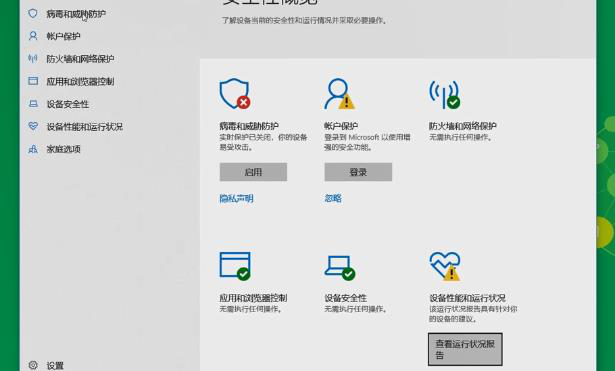Select 设备安全性 in the sidebar
This screenshot has height=371, width=615.
click(x=67, y=104)
